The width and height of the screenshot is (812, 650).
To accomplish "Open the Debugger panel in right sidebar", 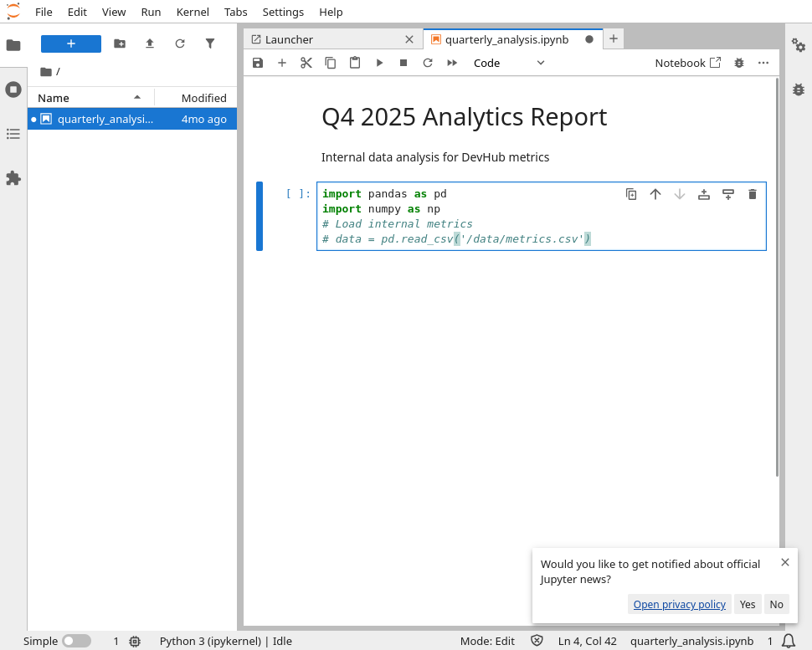I will (799, 90).
